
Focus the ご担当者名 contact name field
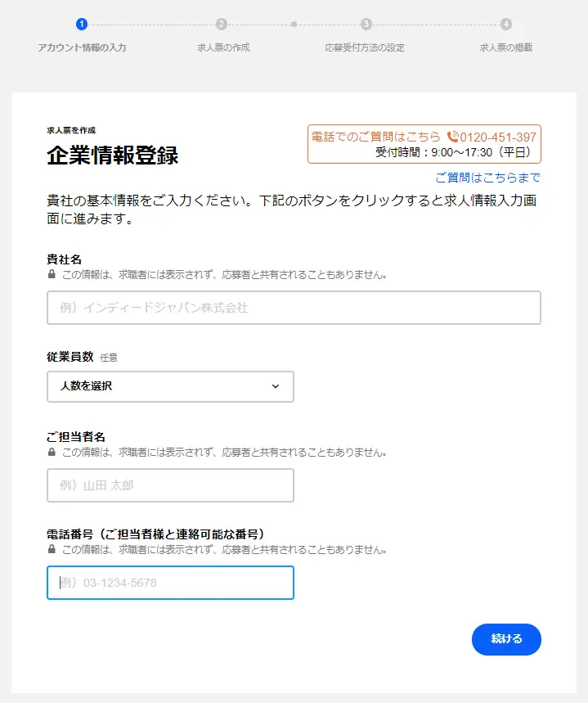(170, 485)
